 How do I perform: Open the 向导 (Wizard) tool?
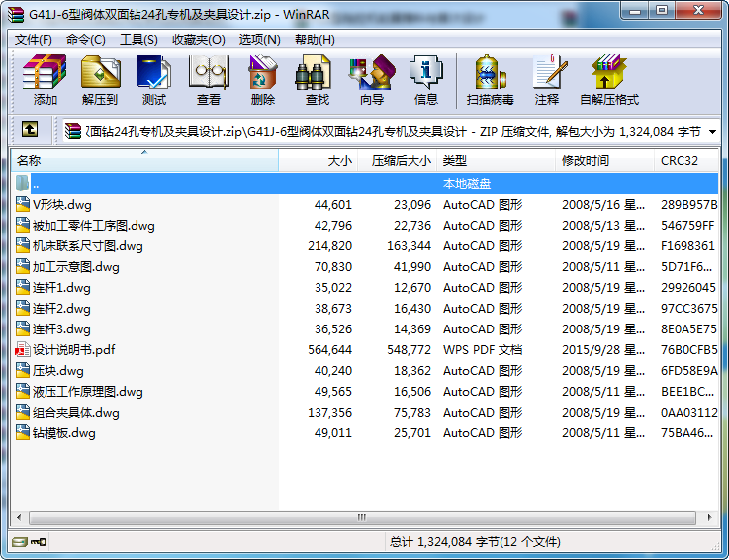(x=371, y=79)
